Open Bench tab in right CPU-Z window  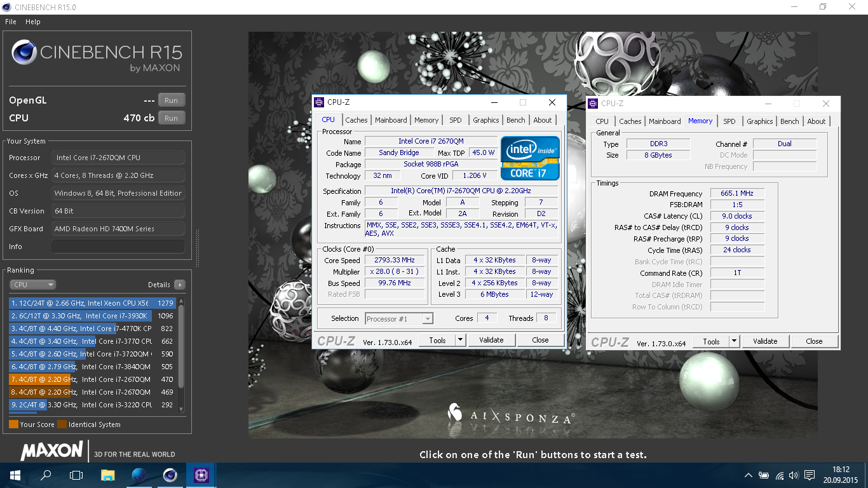[x=790, y=121]
